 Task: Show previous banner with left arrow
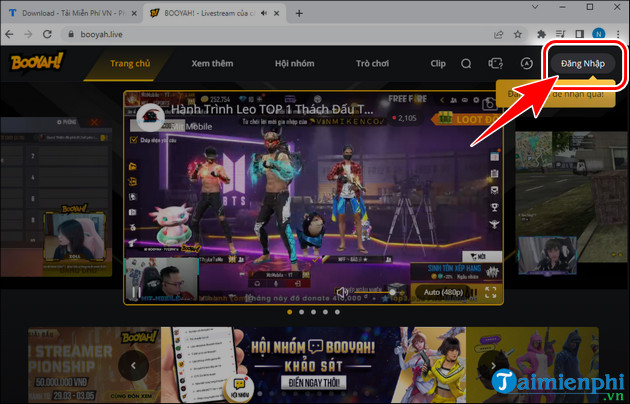click(x=133, y=365)
